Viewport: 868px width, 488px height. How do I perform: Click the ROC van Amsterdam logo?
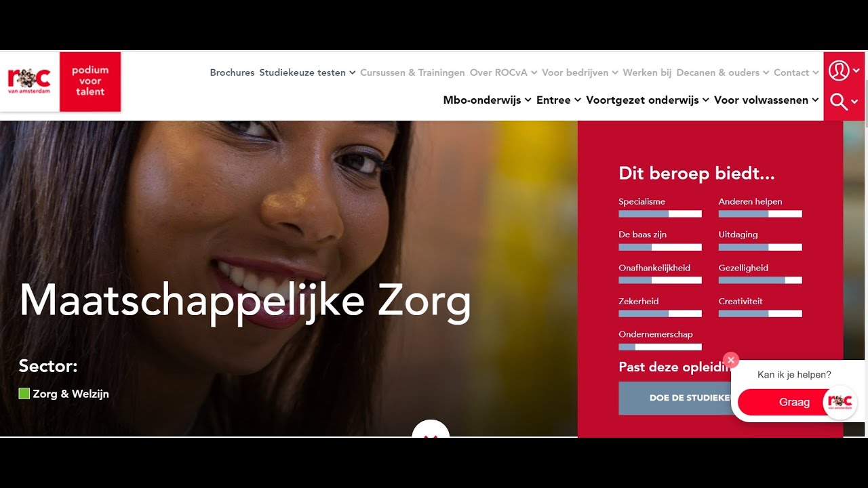(x=29, y=81)
